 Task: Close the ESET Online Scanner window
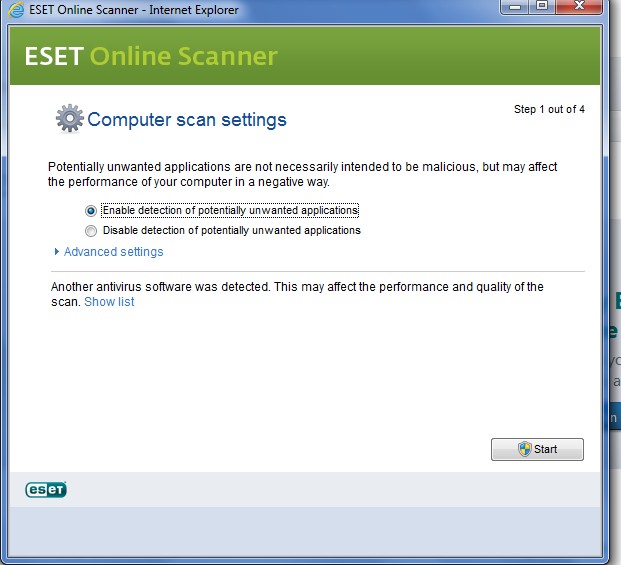579,7
